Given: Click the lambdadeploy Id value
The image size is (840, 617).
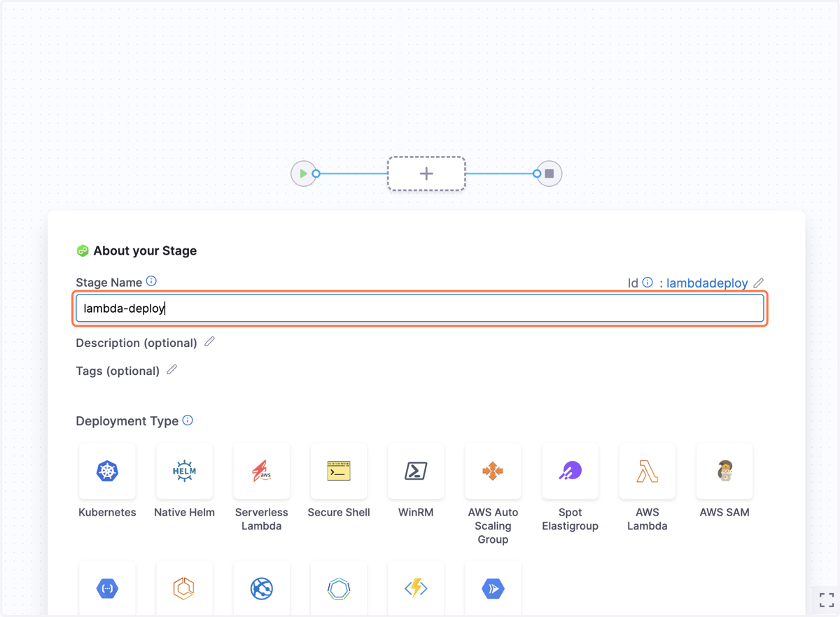Looking at the screenshot, I should [707, 283].
